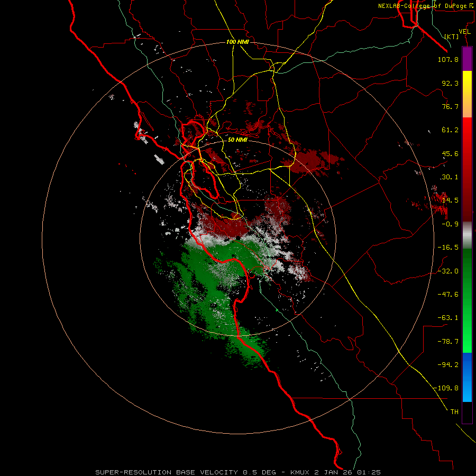Screen dimensions: 476x476
Task: Pick the gray-white segment of velocity scale
Action: 467,235
